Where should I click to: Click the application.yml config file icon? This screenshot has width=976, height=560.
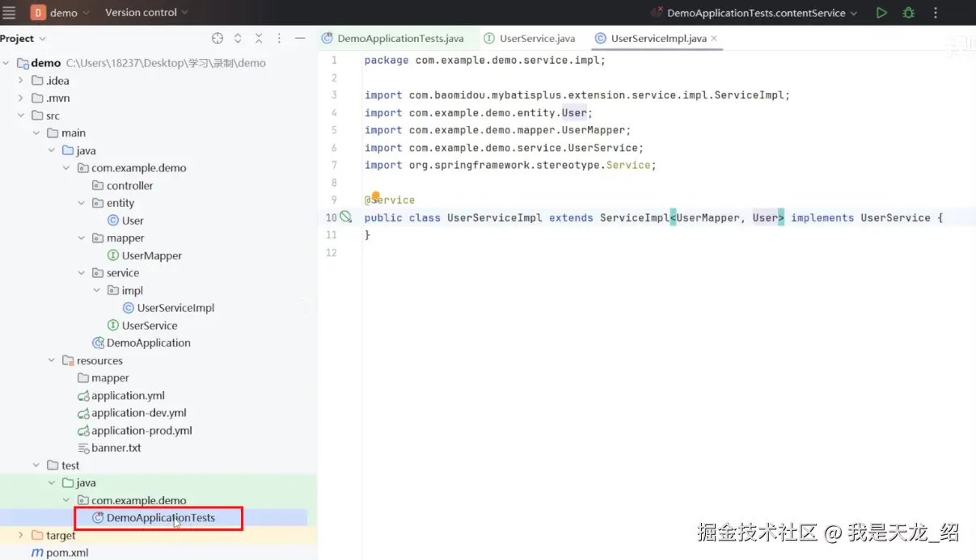click(82, 395)
